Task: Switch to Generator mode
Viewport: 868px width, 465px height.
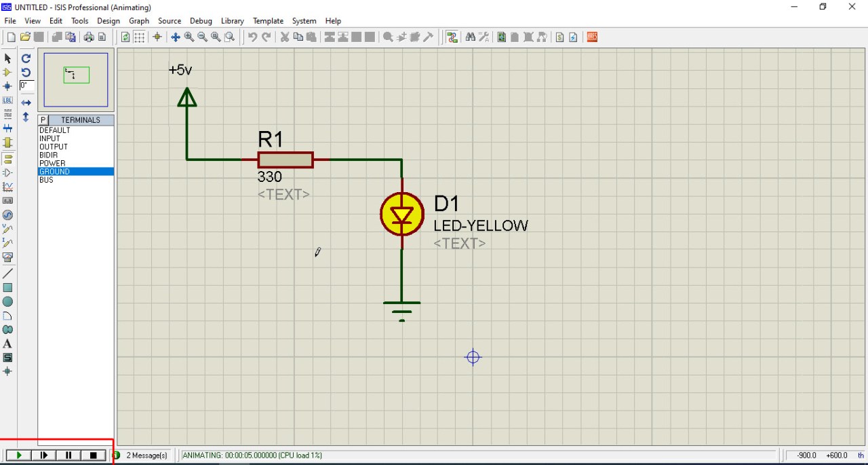Action: point(8,215)
